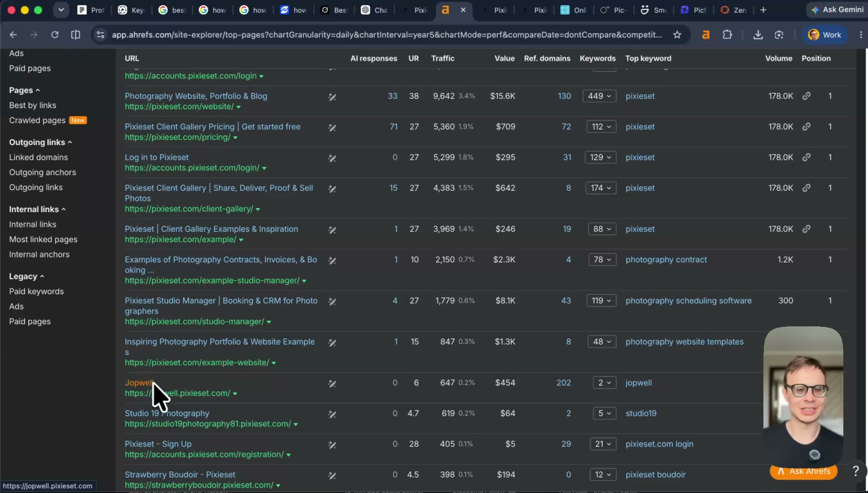Open the 202 referring domains for Jopwell
Image resolution: width=868 pixels, height=493 pixels.
tap(564, 383)
